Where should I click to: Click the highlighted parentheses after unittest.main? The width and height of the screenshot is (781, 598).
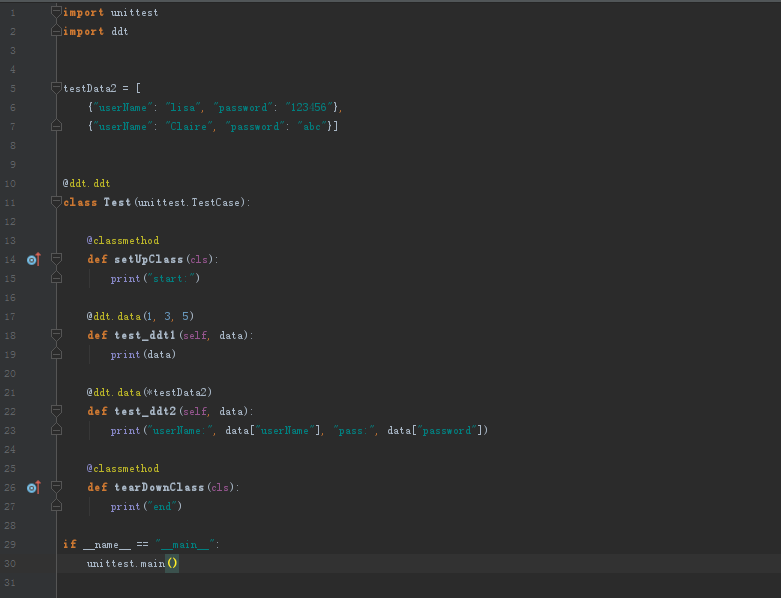coord(172,564)
